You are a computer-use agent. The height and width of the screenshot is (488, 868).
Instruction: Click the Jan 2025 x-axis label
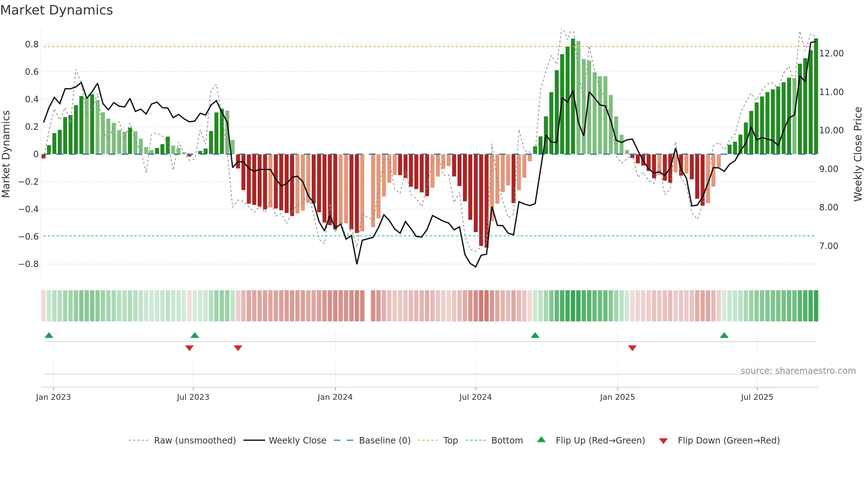pos(617,397)
